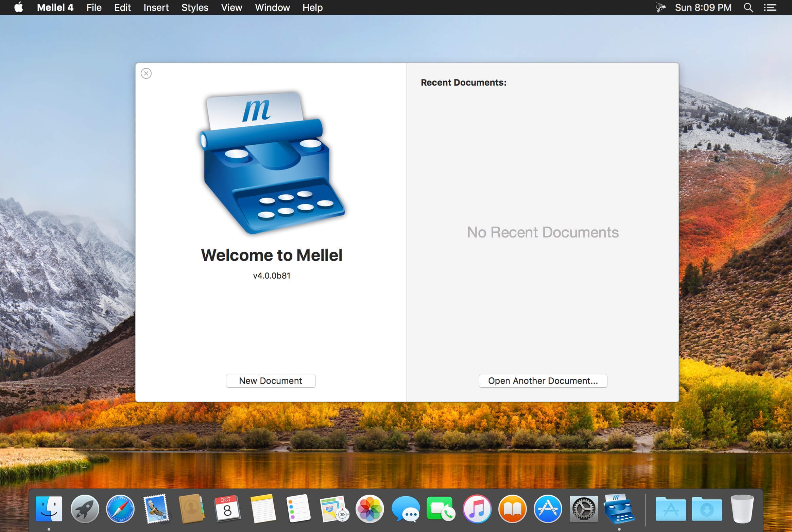Open Finder from the dock

[x=49, y=509]
